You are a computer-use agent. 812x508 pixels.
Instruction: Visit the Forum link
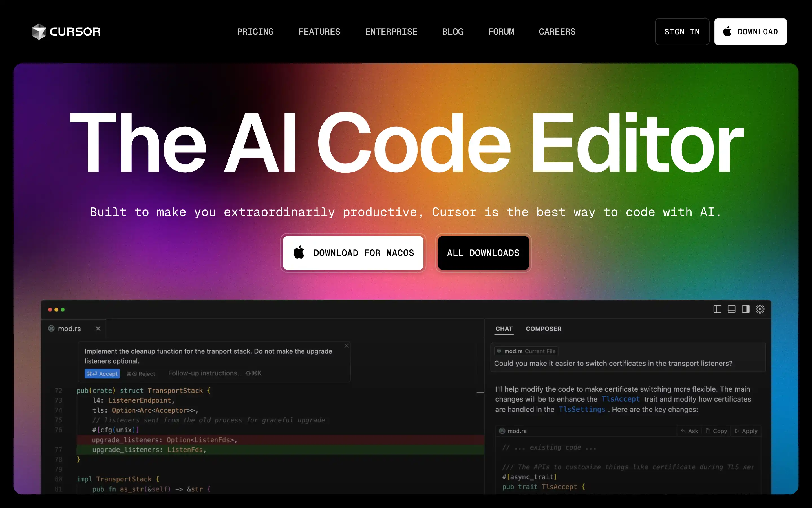click(x=501, y=32)
